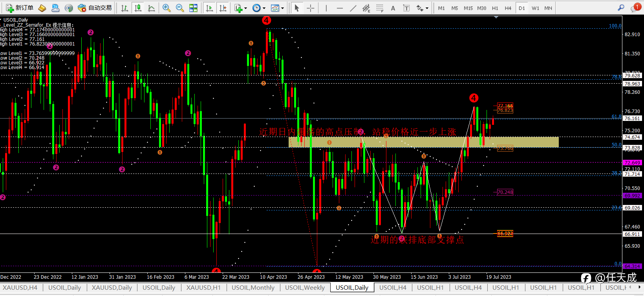The width and height of the screenshot is (644, 296).
Task: Click the Add Indicators icon
Action: [238, 8]
